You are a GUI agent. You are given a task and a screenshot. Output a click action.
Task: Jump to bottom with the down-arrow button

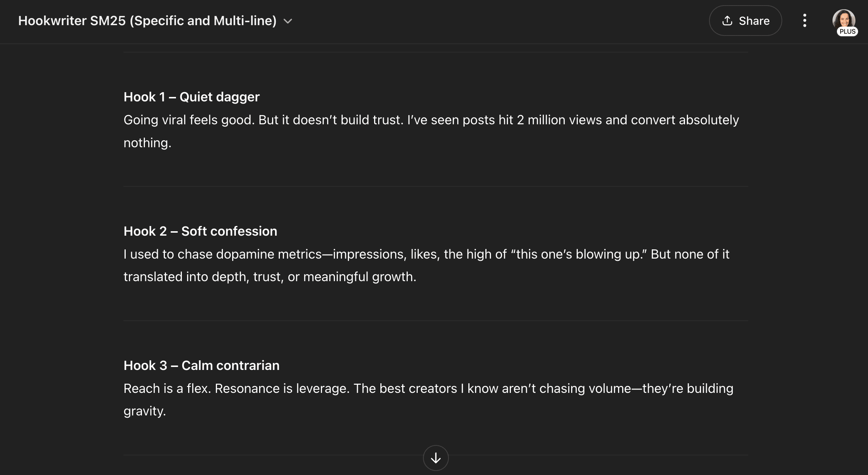pyautogui.click(x=436, y=458)
